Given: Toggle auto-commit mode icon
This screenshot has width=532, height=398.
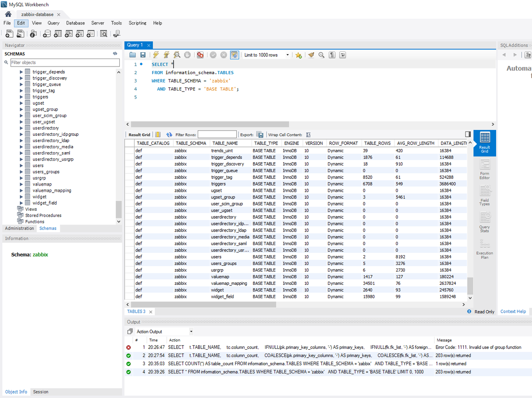Looking at the screenshot, I should 235,55.
